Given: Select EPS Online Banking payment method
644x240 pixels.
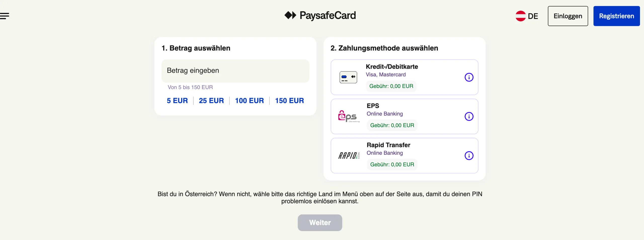Looking at the screenshot, I should click(404, 116).
